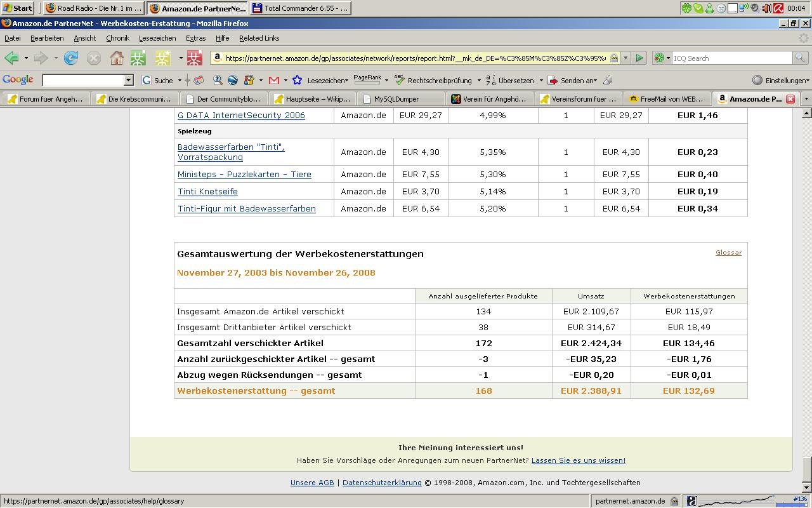Image resolution: width=812 pixels, height=508 pixels.
Task: Click the Reload page icon
Action: 71,58
